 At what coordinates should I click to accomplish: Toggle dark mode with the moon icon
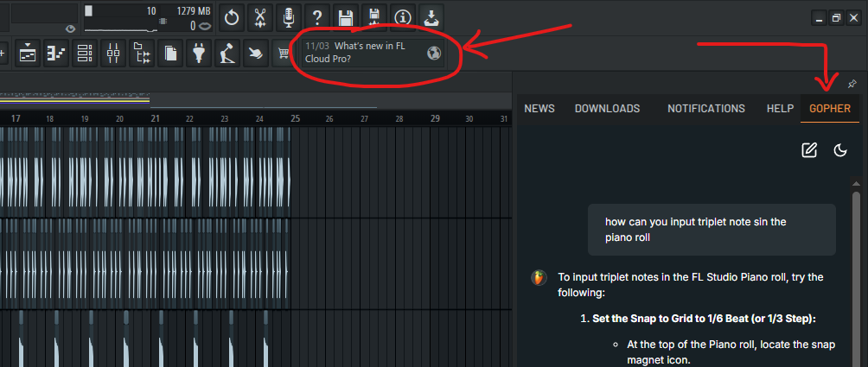pyautogui.click(x=840, y=149)
